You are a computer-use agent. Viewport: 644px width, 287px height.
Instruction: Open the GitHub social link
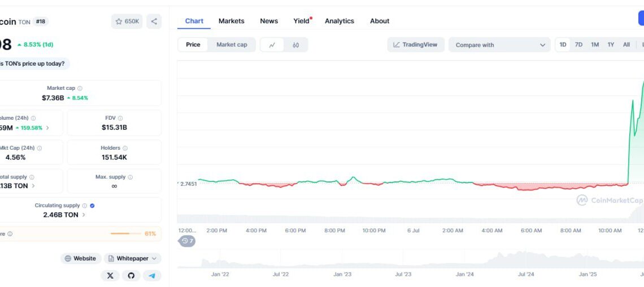tap(131, 276)
